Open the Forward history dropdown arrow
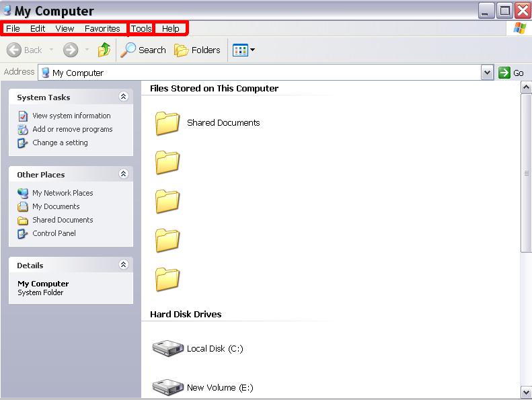Screen dimensions: 532x400 [87, 50]
